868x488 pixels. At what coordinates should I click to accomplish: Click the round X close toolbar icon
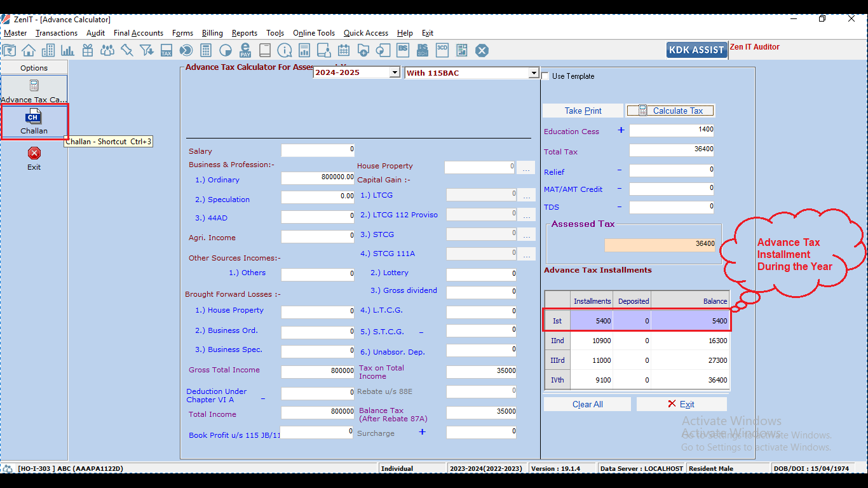point(482,50)
